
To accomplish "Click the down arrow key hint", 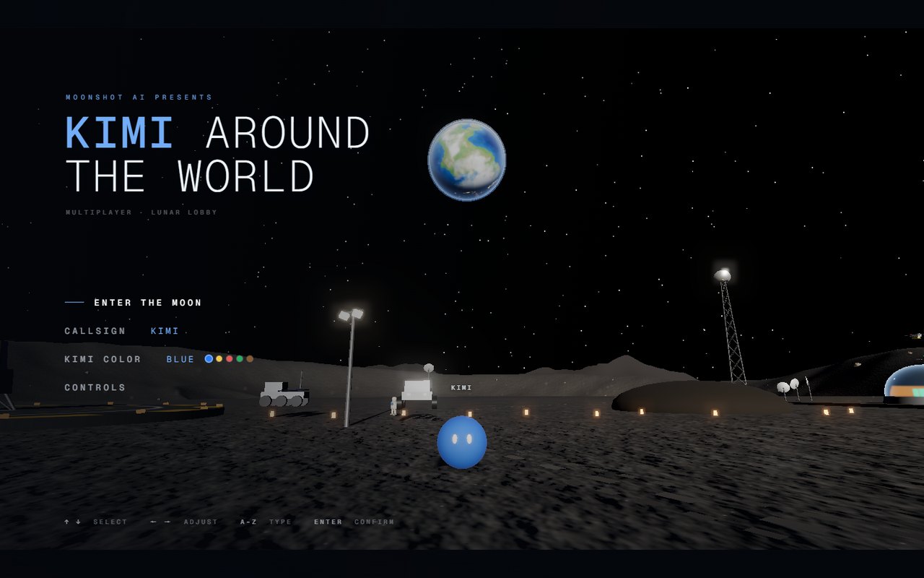I will coord(78,522).
